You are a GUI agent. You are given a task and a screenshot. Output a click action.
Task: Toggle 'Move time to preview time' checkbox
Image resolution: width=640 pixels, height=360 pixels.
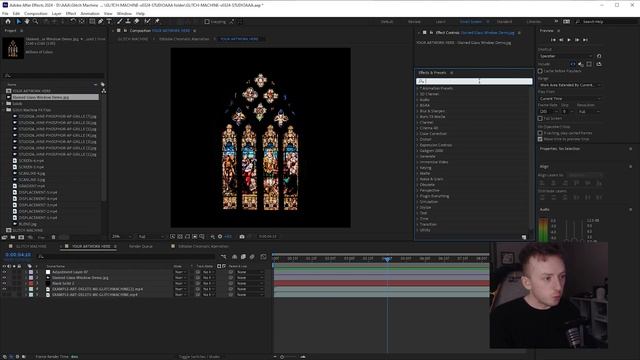click(540, 139)
